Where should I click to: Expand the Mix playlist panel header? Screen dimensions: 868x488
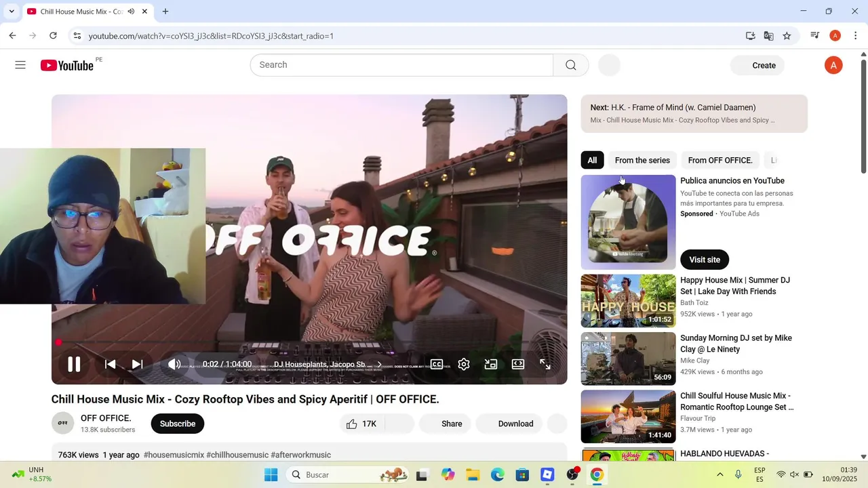point(694,113)
